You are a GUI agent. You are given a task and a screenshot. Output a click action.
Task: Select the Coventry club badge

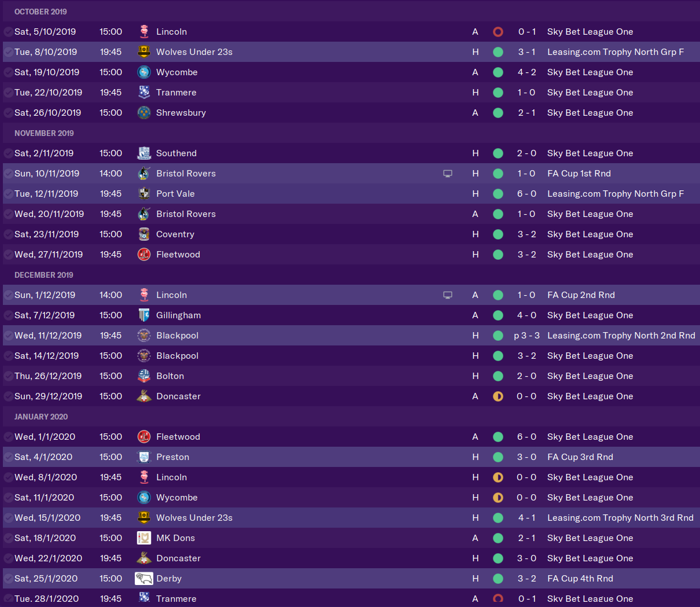pos(143,234)
